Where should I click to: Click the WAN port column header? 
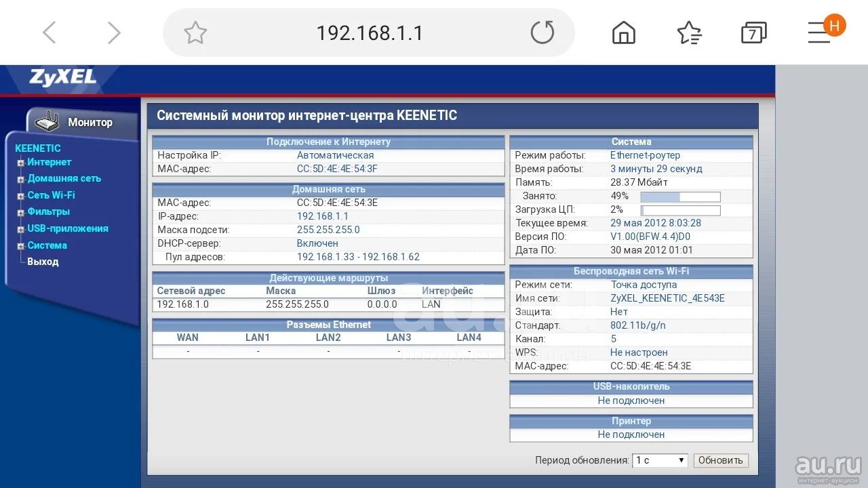pos(188,338)
